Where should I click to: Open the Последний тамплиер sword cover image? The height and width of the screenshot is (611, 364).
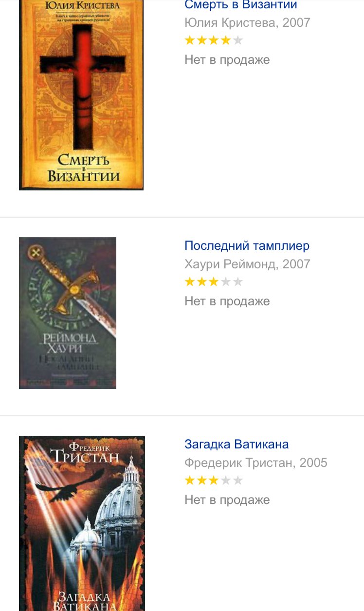pyautogui.click(x=68, y=313)
